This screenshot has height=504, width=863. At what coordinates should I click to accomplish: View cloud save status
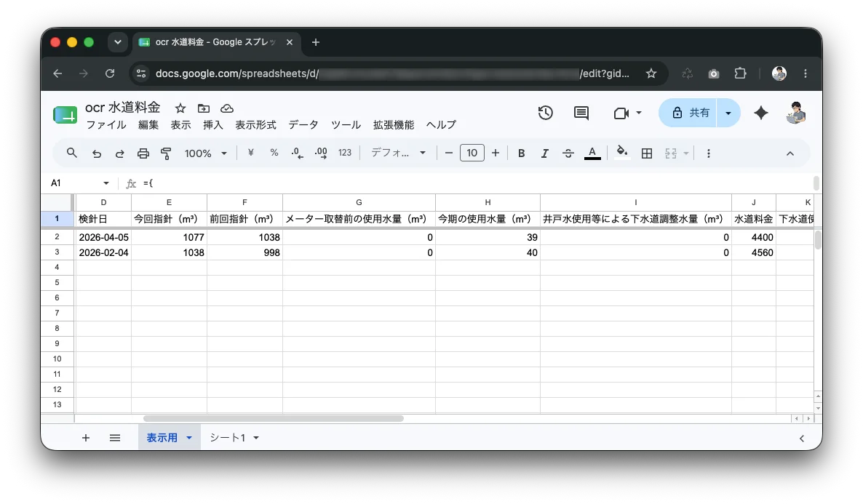(x=227, y=108)
